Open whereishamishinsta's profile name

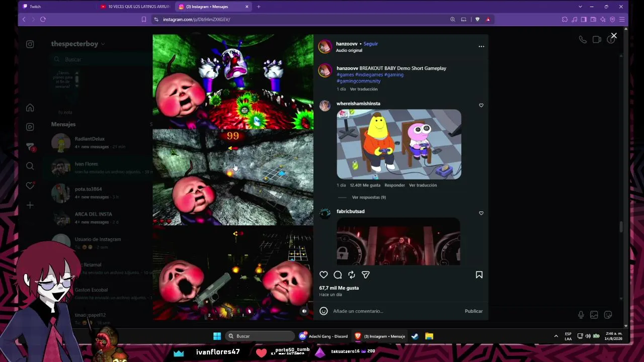tap(358, 104)
